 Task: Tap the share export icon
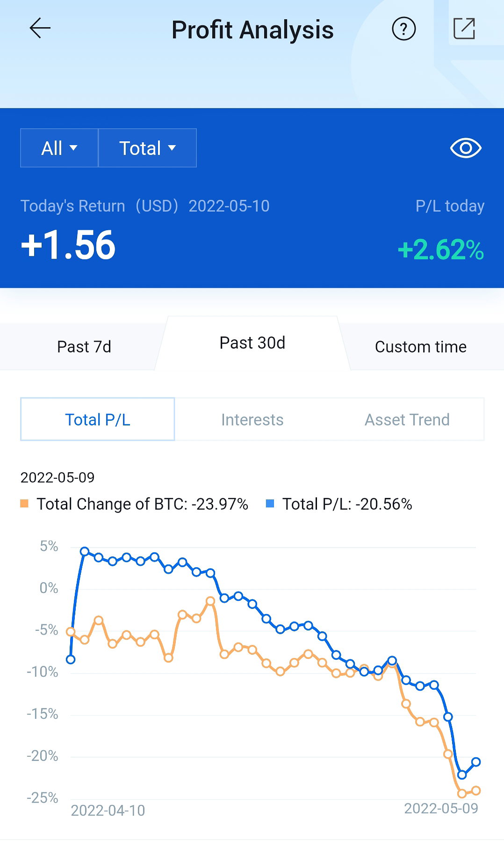(464, 29)
